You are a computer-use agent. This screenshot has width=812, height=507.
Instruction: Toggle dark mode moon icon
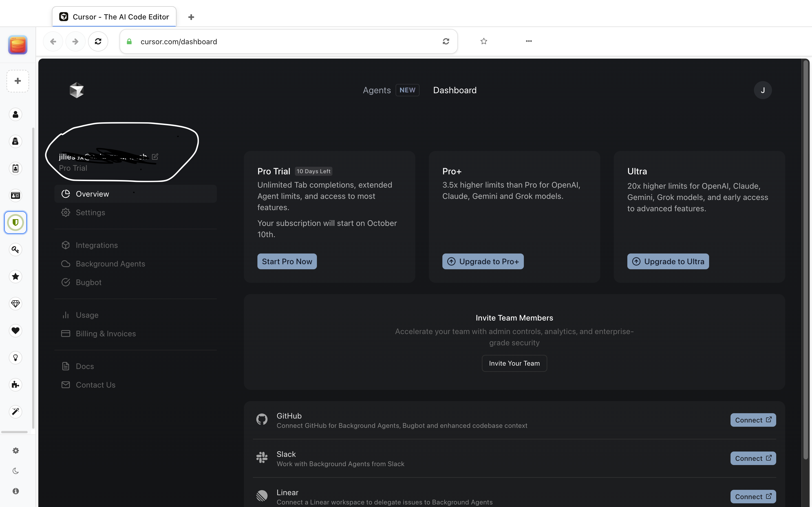pyautogui.click(x=16, y=471)
